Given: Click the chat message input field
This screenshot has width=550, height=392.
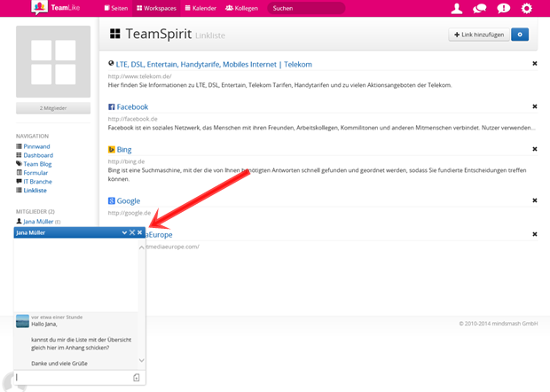Looking at the screenshot, I should click(74, 377).
